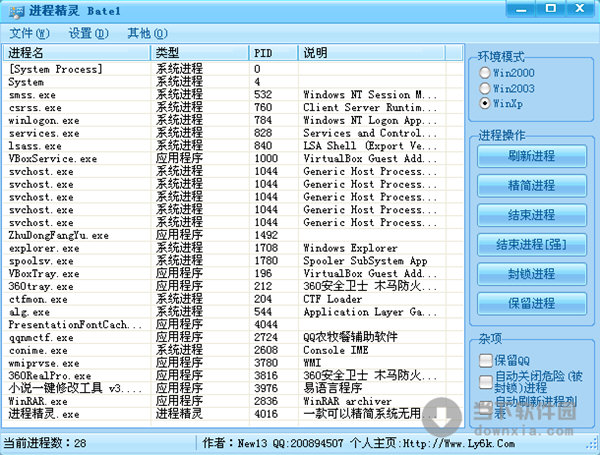Click the PID value 1492

[x=266, y=235]
